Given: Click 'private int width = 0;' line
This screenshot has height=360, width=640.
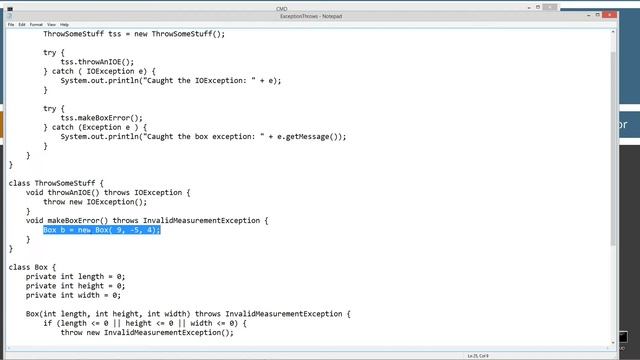Looking at the screenshot, I should pos(73,295).
